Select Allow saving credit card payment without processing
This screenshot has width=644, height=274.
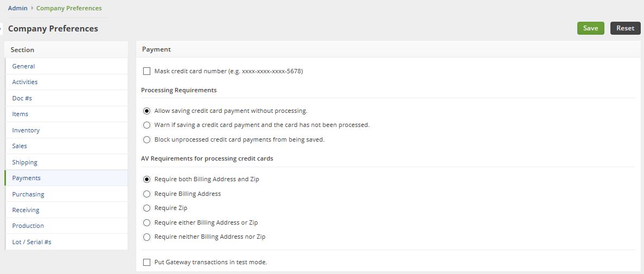click(x=147, y=111)
